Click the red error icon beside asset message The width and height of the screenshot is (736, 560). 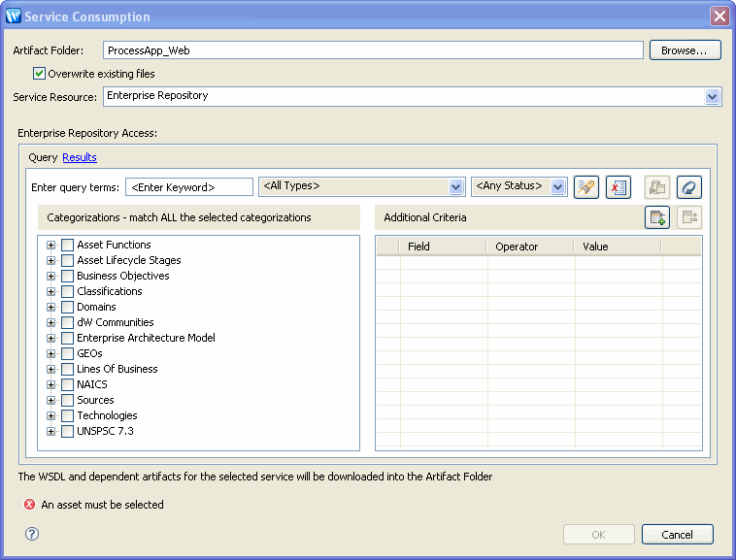point(29,504)
